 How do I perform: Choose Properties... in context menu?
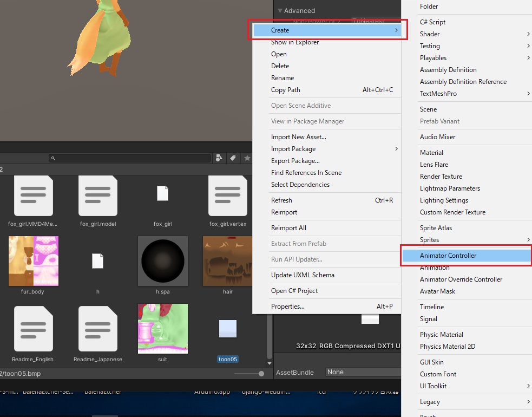[327, 307]
